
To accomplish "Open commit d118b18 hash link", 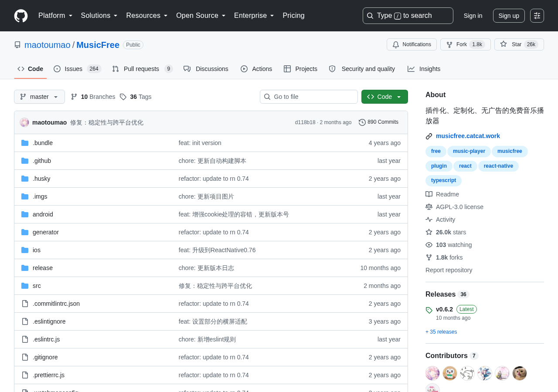I will pos(305,122).
